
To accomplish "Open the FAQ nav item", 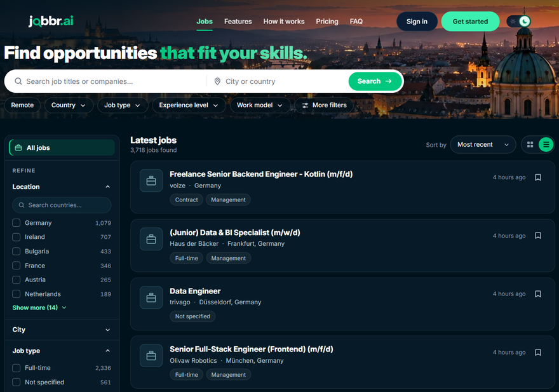I will point(356,22).
